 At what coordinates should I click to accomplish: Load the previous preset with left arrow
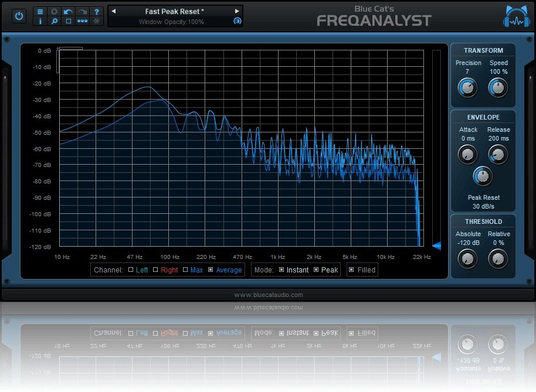pyautogui.click(x=114, y=11)
